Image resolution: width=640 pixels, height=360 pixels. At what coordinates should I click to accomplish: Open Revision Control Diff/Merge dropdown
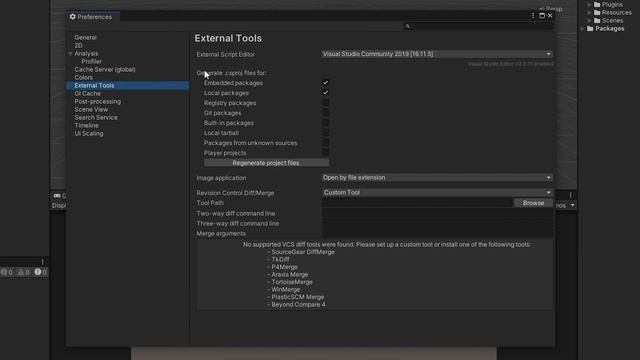pyautogui.click(x=437, y=192)
